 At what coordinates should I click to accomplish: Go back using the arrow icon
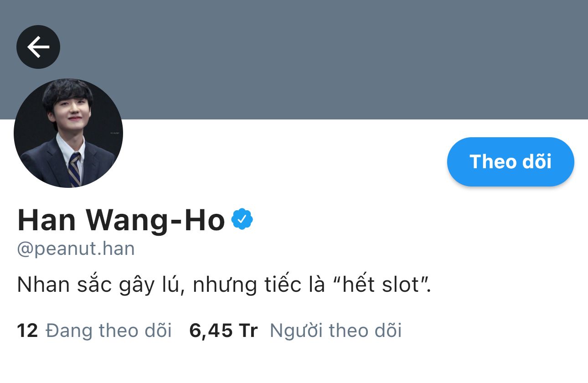click(x=38, y=47)
